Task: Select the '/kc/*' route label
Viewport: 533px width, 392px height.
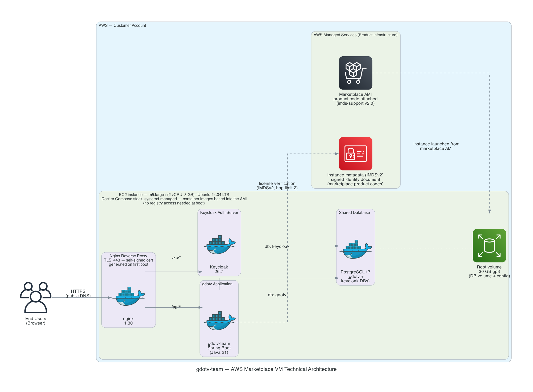Action: [176, 258]
